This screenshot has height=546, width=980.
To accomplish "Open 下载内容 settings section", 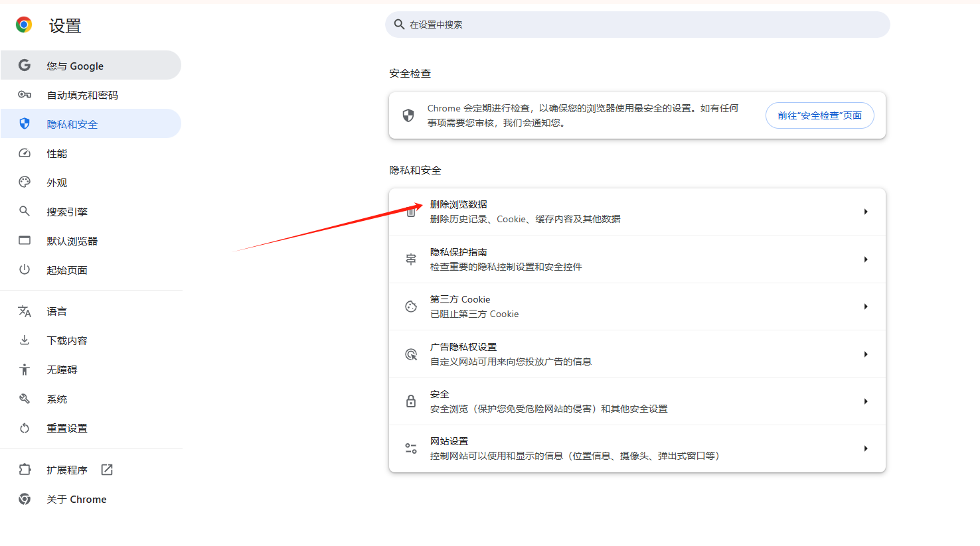I will [90, 340].
